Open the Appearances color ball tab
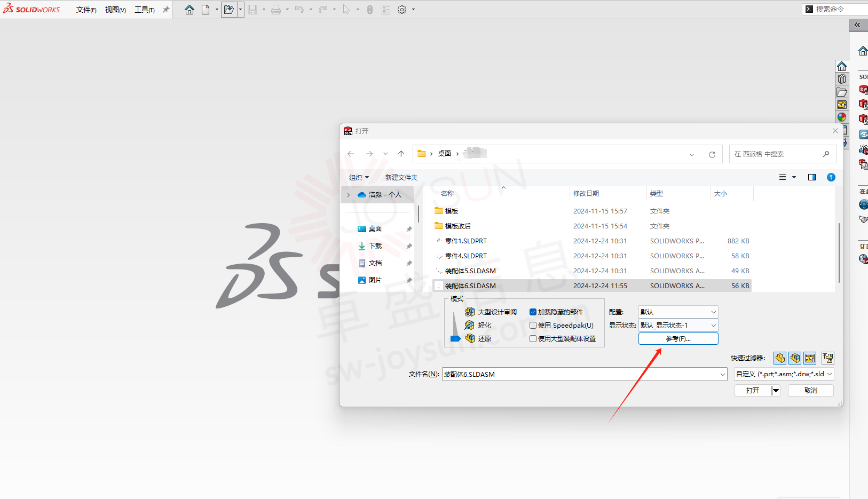Image resolution: width=868 pixels, height=499 pixels. (x=842, y=117)
